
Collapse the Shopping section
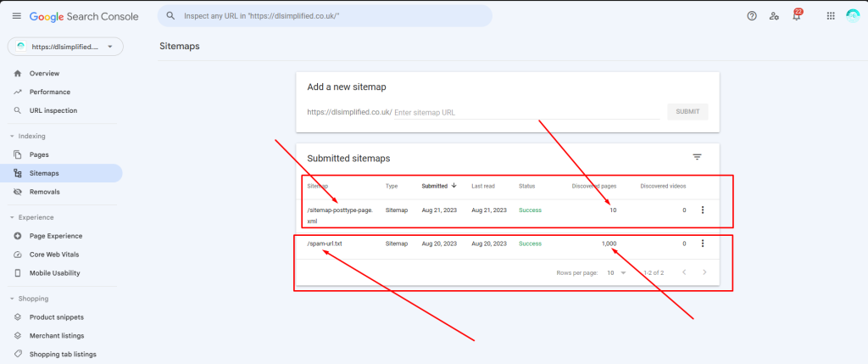pos(12,299)
